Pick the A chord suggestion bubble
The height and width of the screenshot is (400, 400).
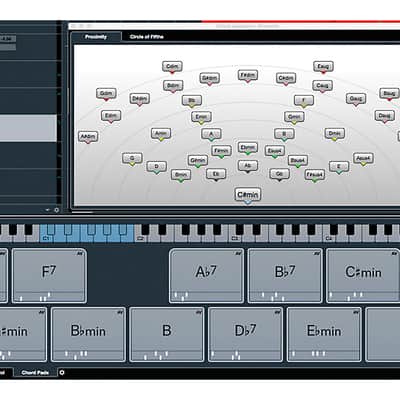pos(211,134)
